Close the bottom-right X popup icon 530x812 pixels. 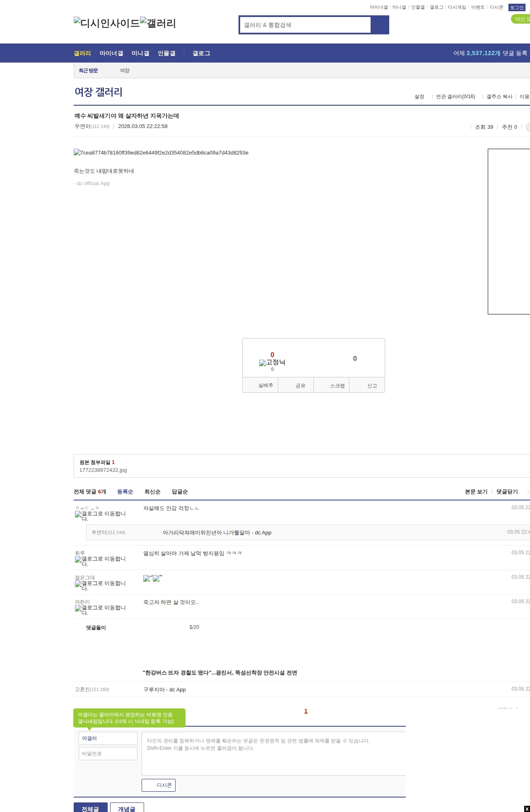click(526, 809)
